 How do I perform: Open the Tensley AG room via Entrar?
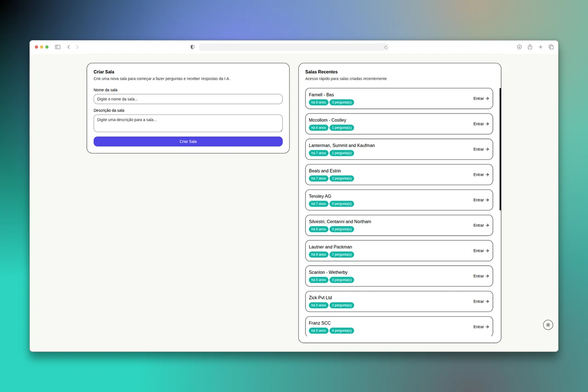coord(481,200)
